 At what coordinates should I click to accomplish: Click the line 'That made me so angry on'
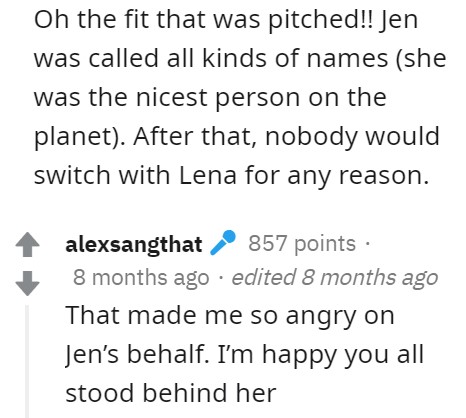click(x=230, y=316)
